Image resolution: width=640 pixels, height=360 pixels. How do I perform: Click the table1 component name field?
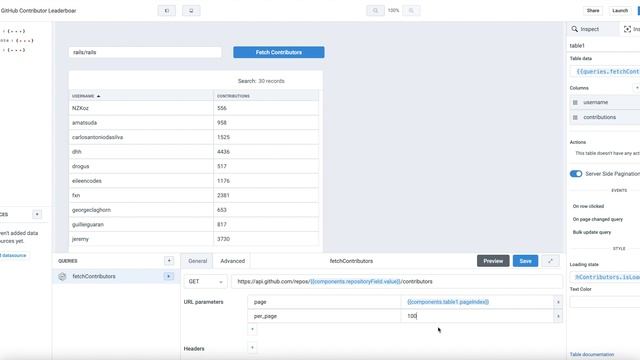click(x=604, y=46)
